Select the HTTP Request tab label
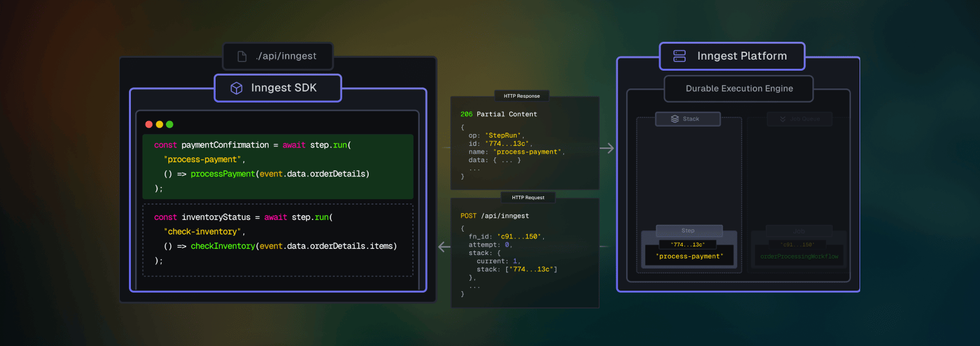 (x=528, y=197)
